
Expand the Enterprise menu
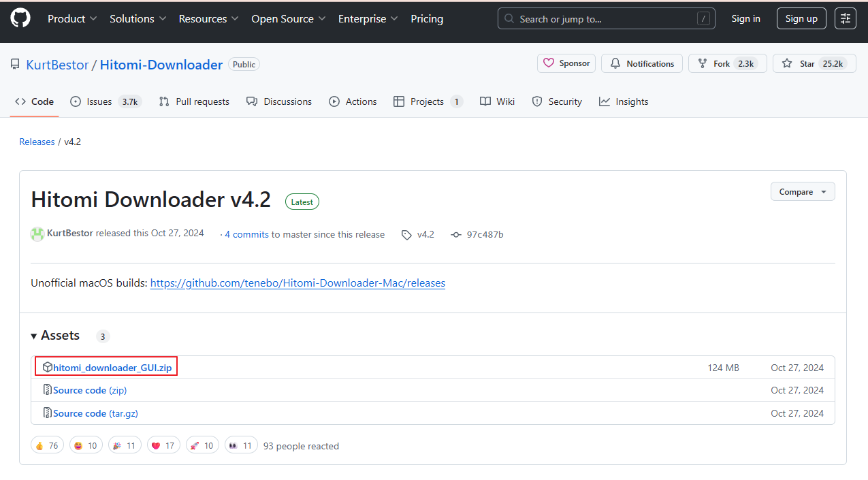[368, 19]
